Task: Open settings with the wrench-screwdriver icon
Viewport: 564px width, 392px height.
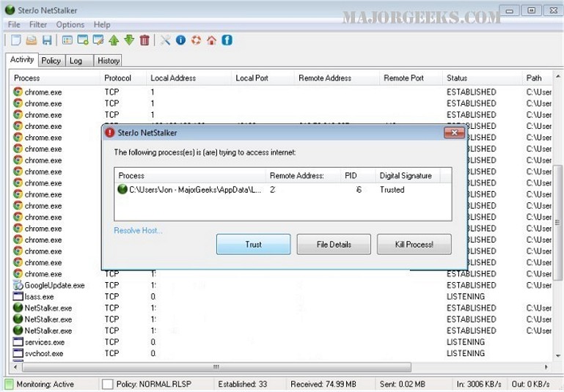Action: [x=165, y=40]
